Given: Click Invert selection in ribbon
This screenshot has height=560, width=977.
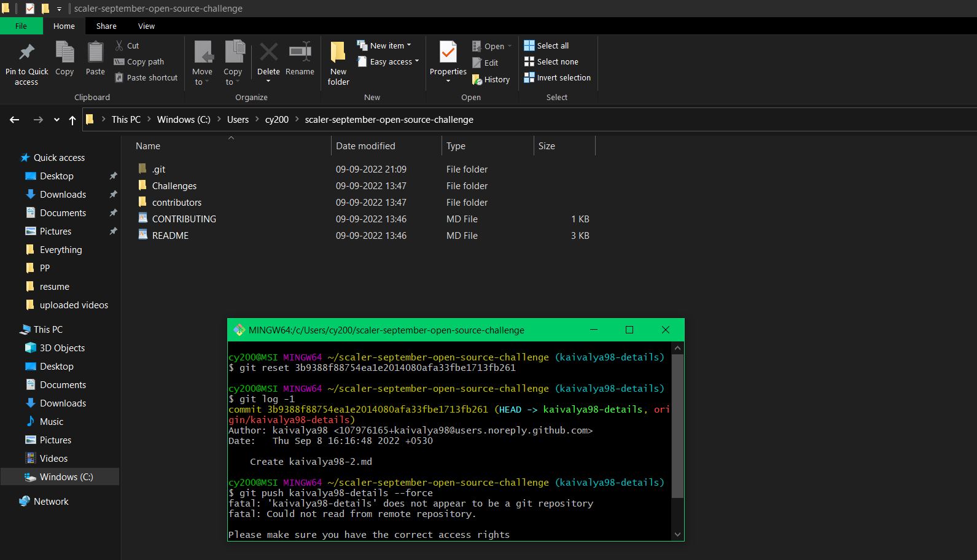Looking at the screenshot, I should (x=557, y=77).
